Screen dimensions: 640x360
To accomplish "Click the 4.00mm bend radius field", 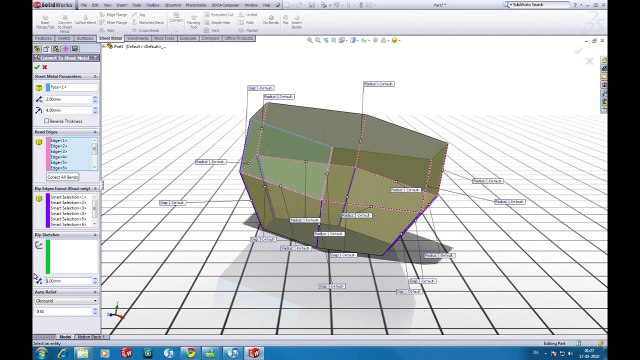I will 68,110.
